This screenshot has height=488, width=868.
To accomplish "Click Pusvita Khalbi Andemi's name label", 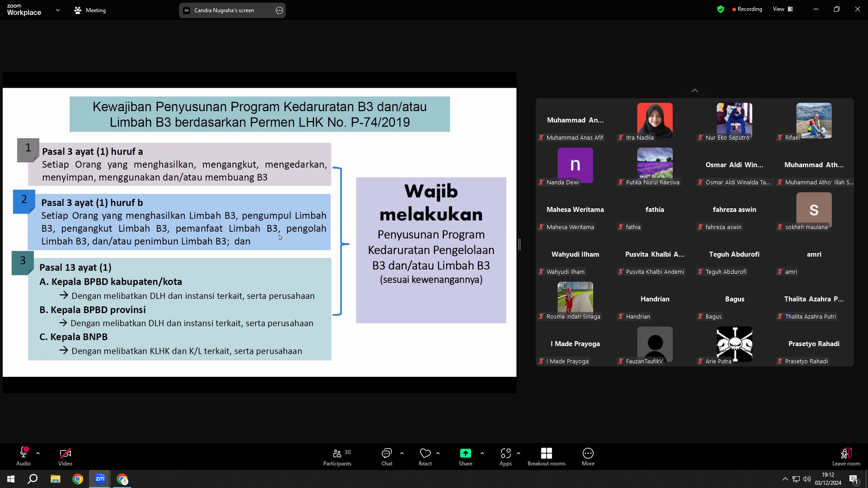I will pyautogui.click(x=655, y=272).
